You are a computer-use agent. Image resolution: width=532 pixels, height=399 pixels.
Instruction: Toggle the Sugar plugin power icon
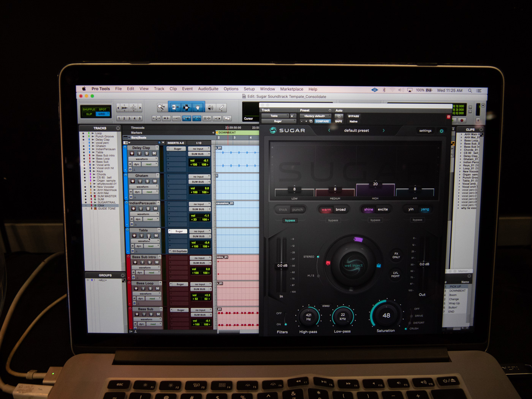pos(442,131)
